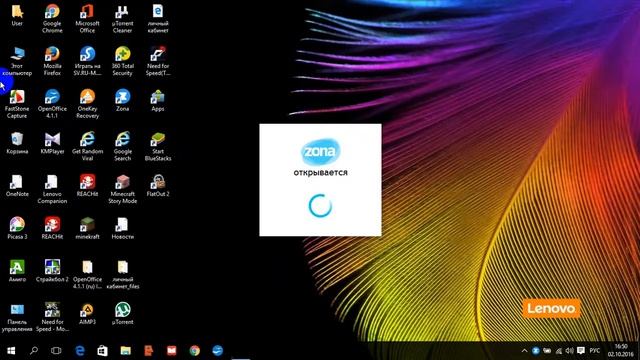Select Need for Speed - Mo... shortcut
The height and width of the screenshot is (360, 640).
pos(52,317)
